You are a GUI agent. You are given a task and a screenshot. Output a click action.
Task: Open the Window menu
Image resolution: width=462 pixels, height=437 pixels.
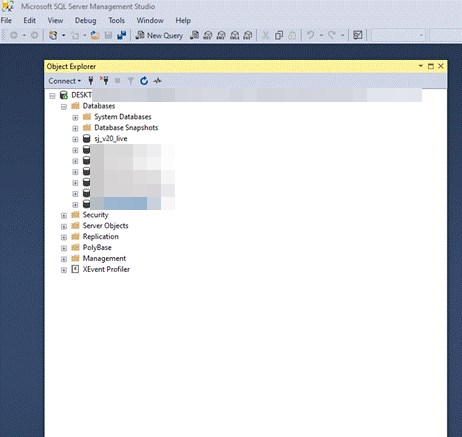(150, 20)
